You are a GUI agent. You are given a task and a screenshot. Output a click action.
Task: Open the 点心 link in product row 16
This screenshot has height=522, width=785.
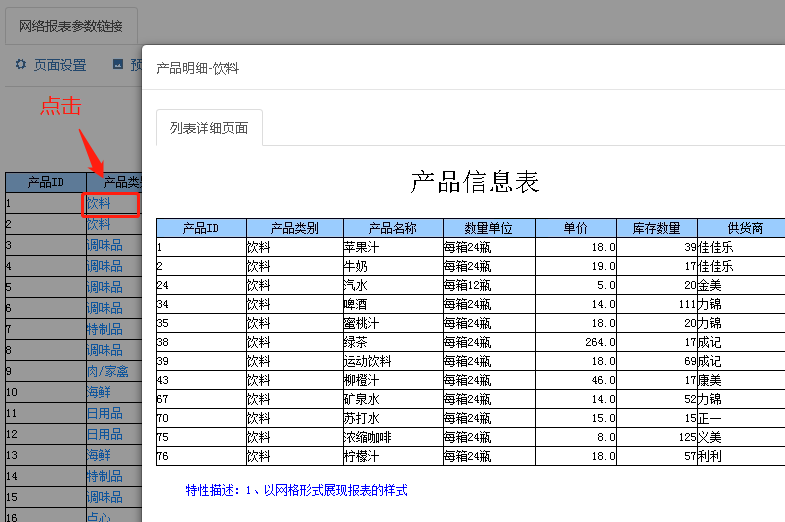(98, 517)
